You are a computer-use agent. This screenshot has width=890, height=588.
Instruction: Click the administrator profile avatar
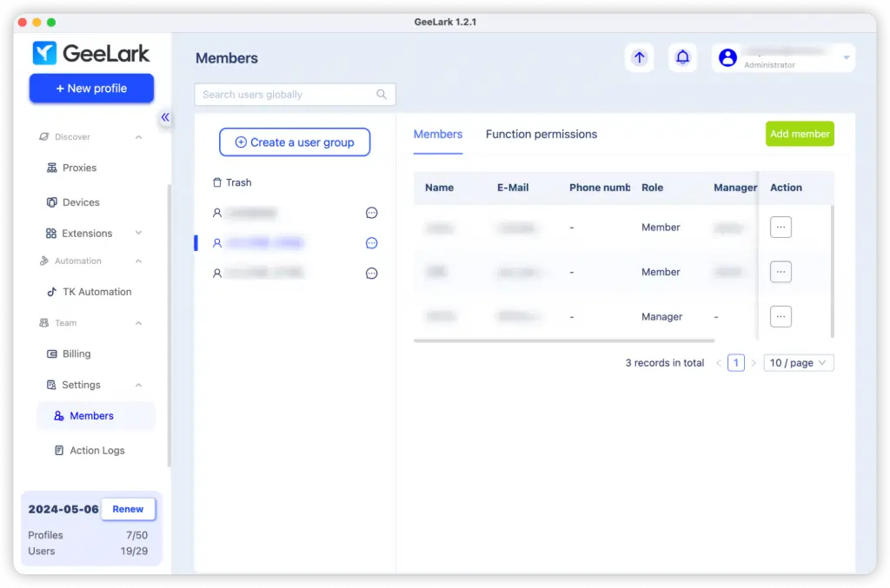point(727,57)
